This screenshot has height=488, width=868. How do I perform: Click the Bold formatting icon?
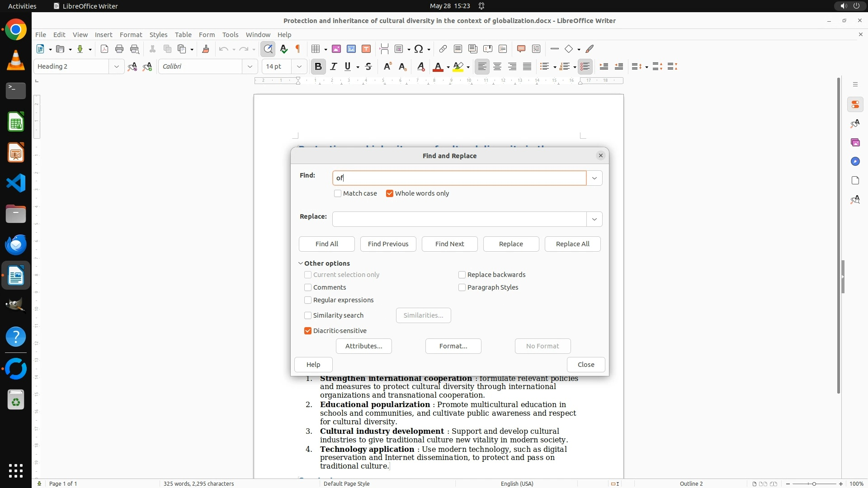[x=318, y=66]
